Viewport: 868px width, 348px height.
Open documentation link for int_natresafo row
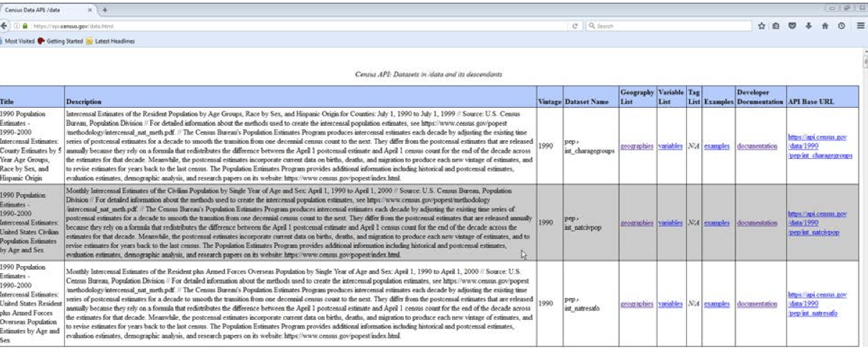757,304
